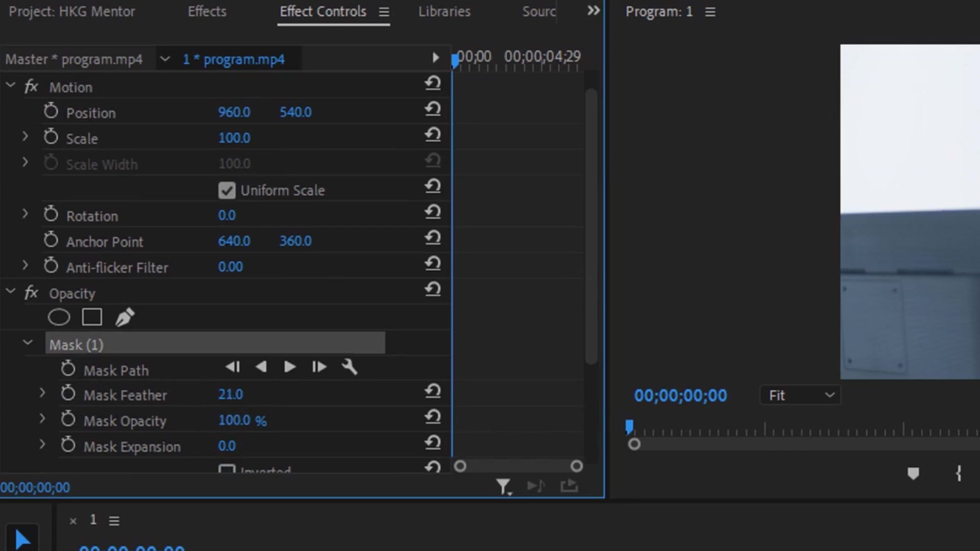Screen dimensions: 980x551
Task: Open Mask Path tracking settings with the wrench icon
Action: pyautogui.click(x=349, y=367)
